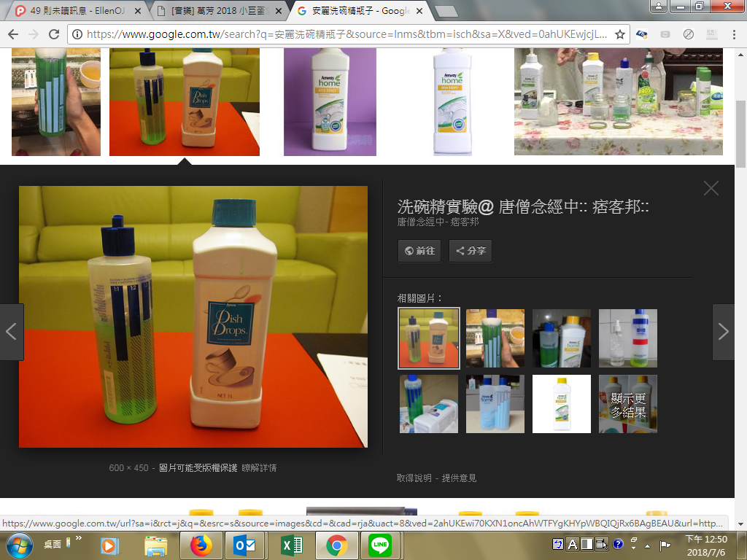
Task: Open Outlook from the taskbar
Action: [x=245, y=545]
